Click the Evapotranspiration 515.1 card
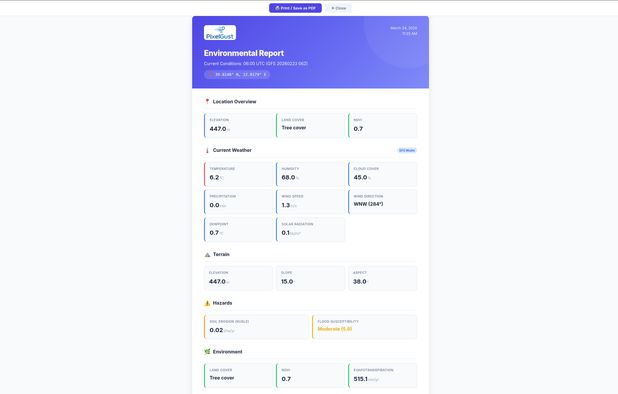The width and height of the screenshot is (618, 394). (383, 375)
